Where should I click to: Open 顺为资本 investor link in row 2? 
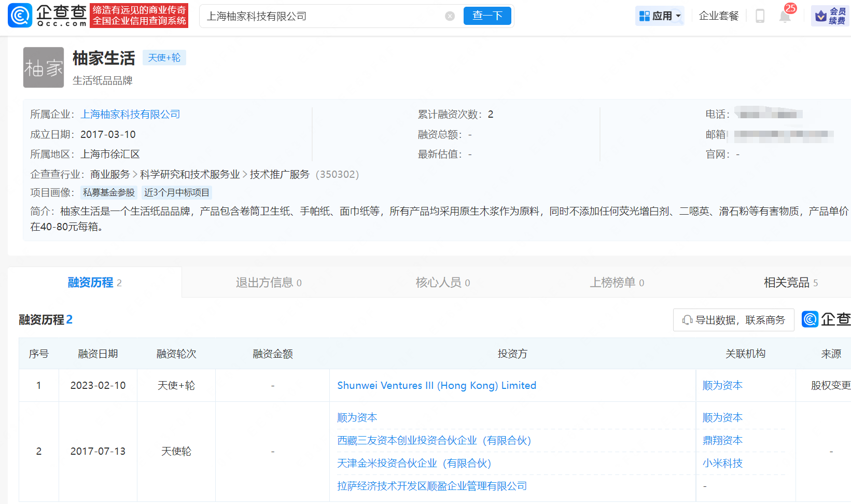(x=357, y=417)
